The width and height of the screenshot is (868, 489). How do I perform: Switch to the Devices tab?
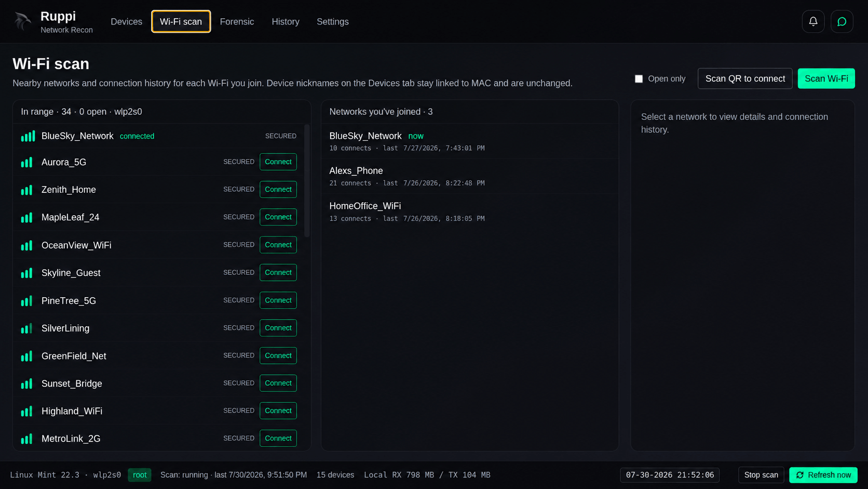(x=126, y=21)
